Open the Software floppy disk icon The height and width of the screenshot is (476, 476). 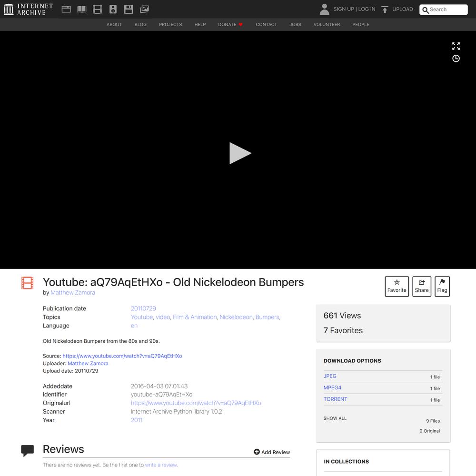129,9
